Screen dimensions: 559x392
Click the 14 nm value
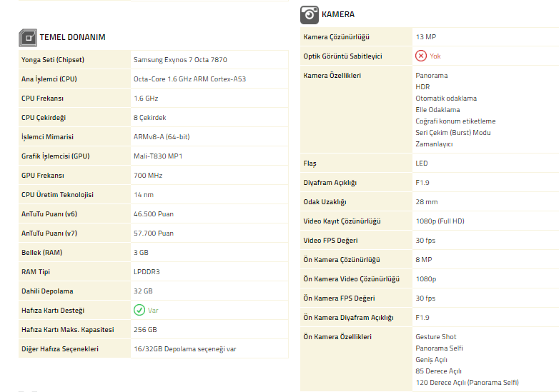[144, 194]
